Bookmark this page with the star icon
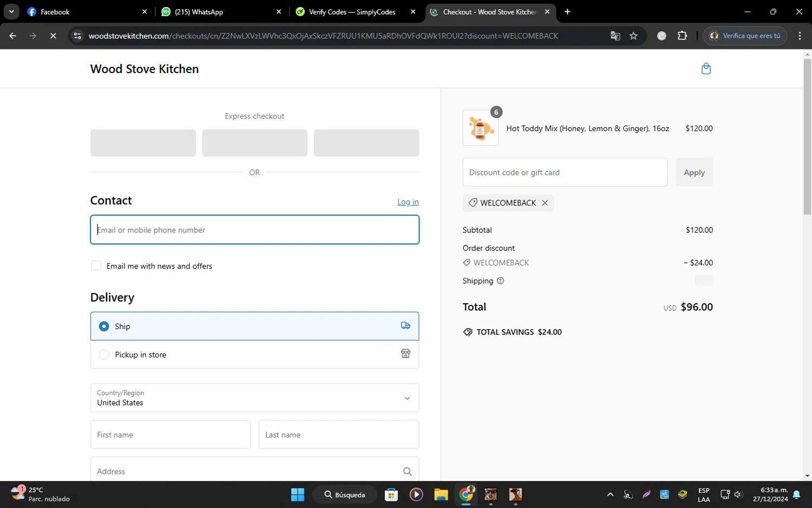This screenshot has width=812, height=508. click(x=633, y=36)
